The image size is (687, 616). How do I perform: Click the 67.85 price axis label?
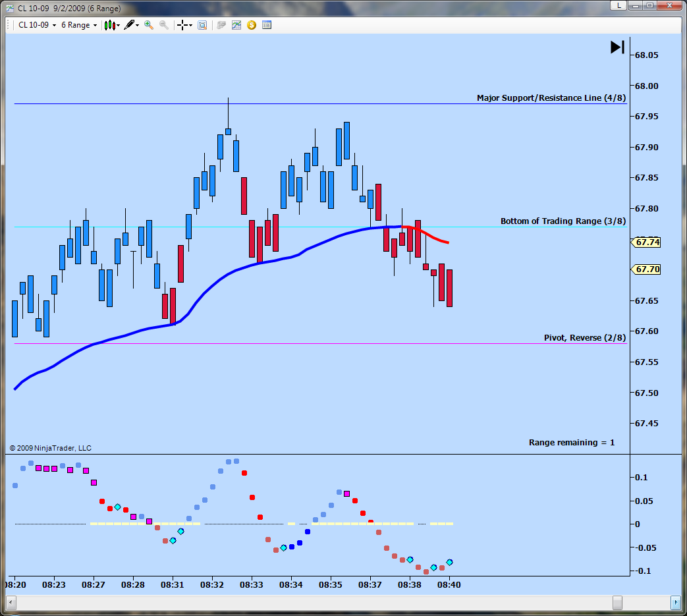point(646,177)
